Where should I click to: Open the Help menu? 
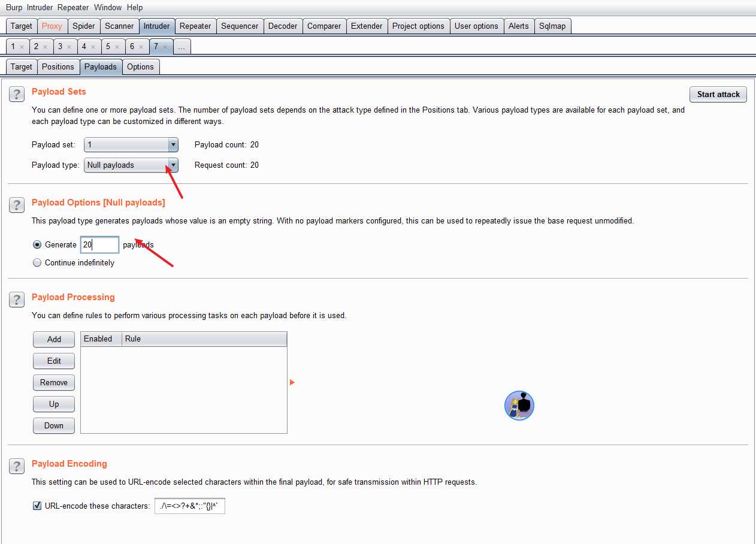coord(135,7)
